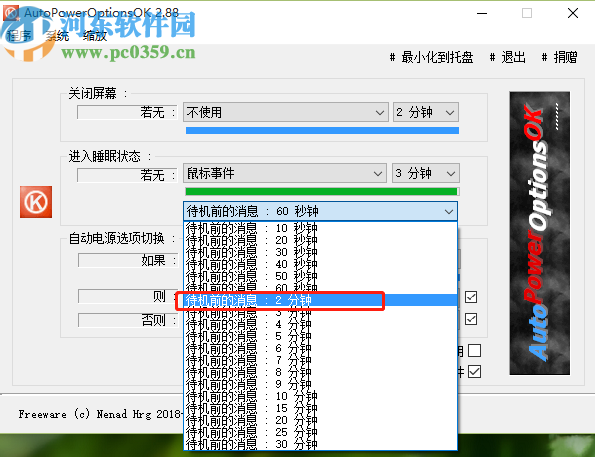This screenshot has height=457, width=595.
Task: Close the AutoPowerOptionsOK window
Action: pos(573,13)
